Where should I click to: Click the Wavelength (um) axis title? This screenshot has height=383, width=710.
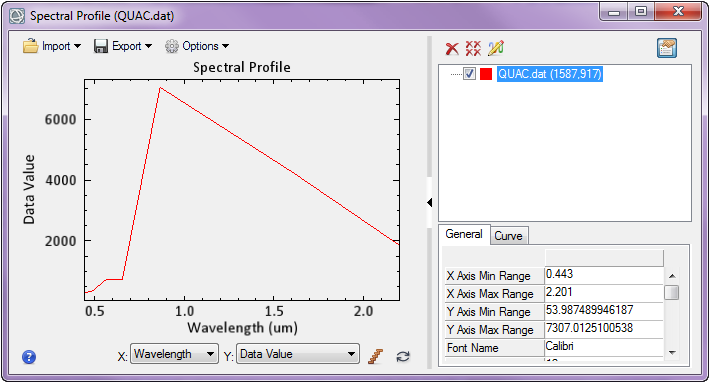(242, 328)
